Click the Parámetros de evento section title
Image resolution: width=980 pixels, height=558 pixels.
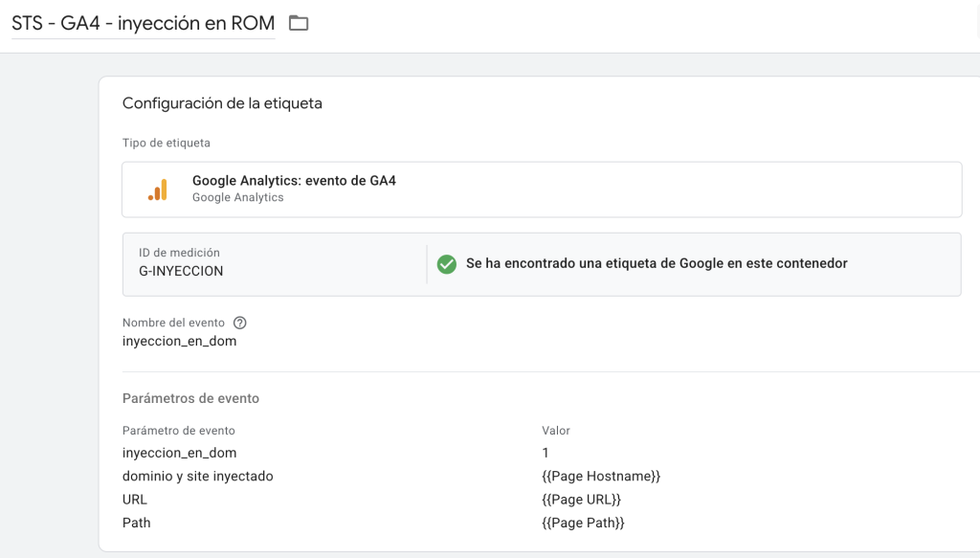pos(190,398)
